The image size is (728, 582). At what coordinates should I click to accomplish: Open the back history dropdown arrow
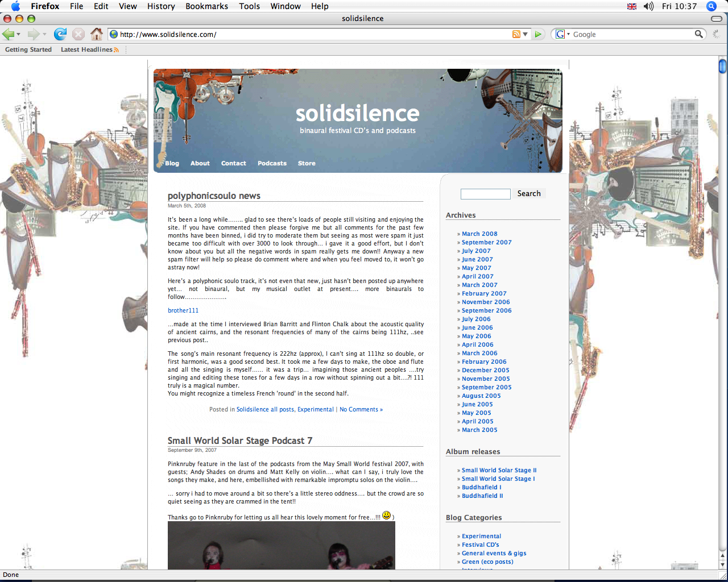tap(19, 35)
